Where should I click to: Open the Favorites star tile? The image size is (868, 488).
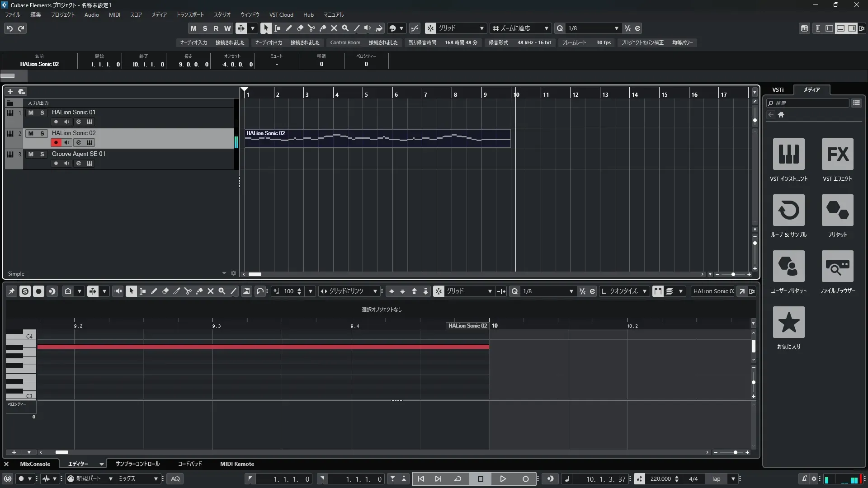[788, 322]
